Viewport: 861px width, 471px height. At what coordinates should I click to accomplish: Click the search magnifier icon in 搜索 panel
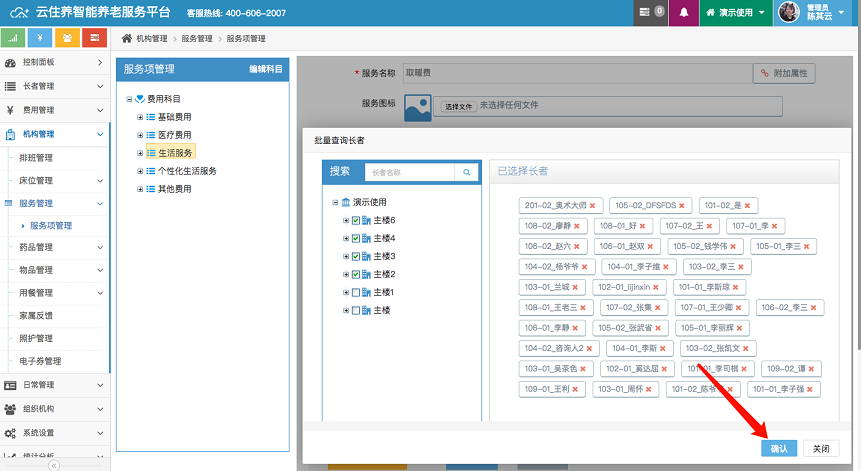coord(467,172)
